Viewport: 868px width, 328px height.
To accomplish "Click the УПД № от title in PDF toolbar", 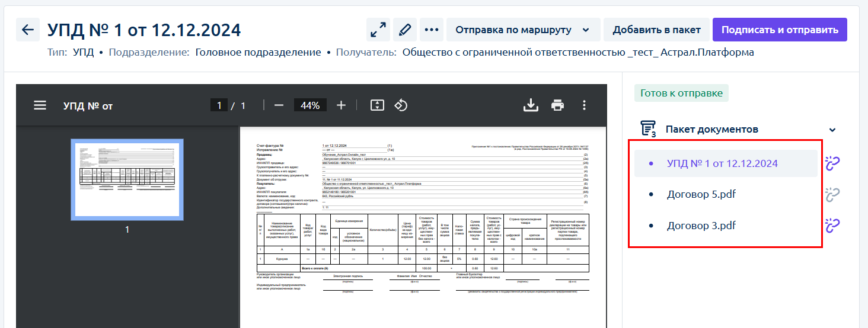I will point(88,106).
